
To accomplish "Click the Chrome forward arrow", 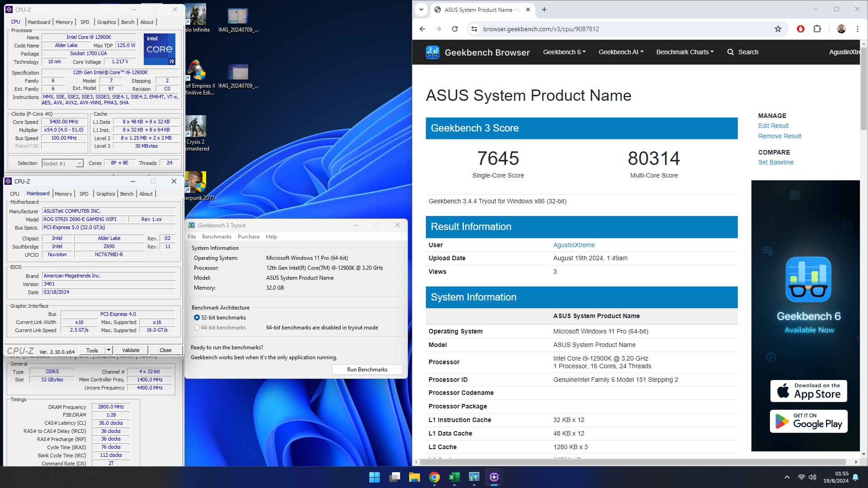I will click(x=439, y=29).
